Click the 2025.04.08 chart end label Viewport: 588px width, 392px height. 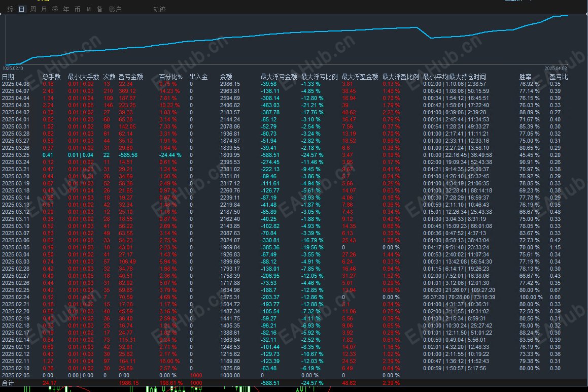tap(556, 69)
